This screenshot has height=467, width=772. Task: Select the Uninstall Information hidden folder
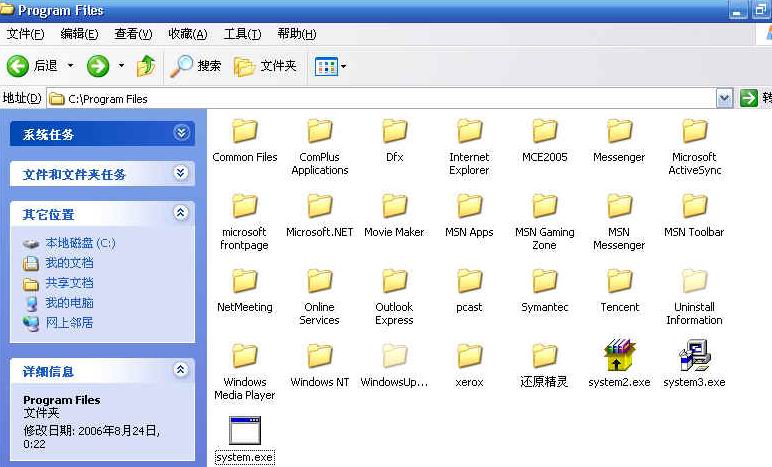(694, 297)
